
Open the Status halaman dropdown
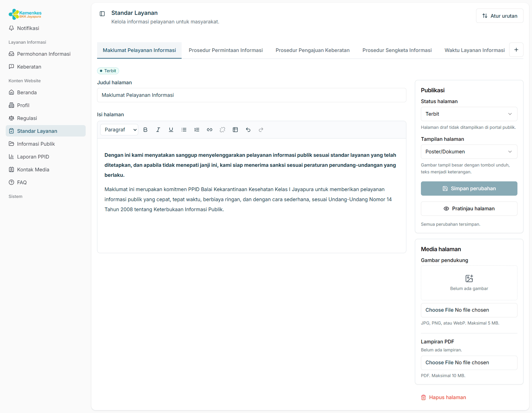469,114
